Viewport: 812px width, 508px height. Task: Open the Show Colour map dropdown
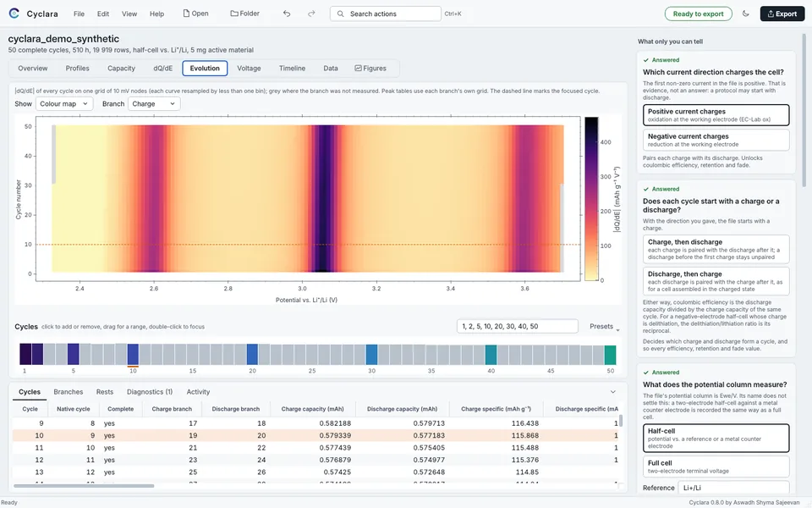click(64, 103)
